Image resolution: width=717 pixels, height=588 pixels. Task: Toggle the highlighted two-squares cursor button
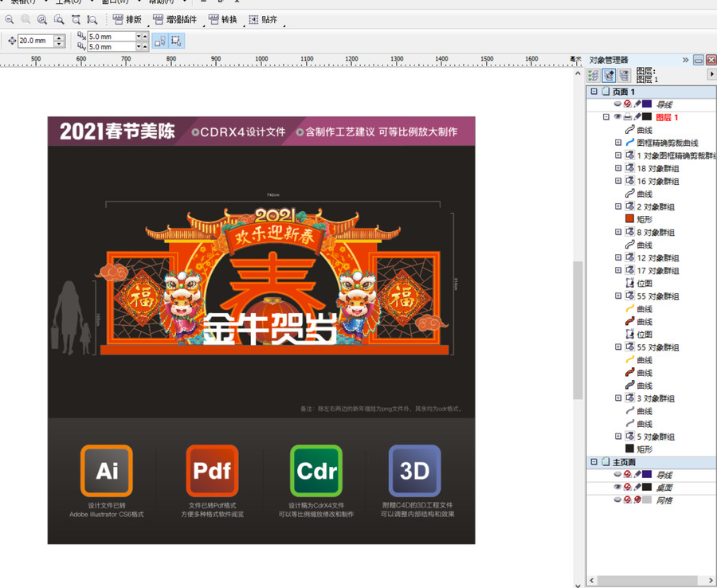pyautogui.click(x=160, y=41)
